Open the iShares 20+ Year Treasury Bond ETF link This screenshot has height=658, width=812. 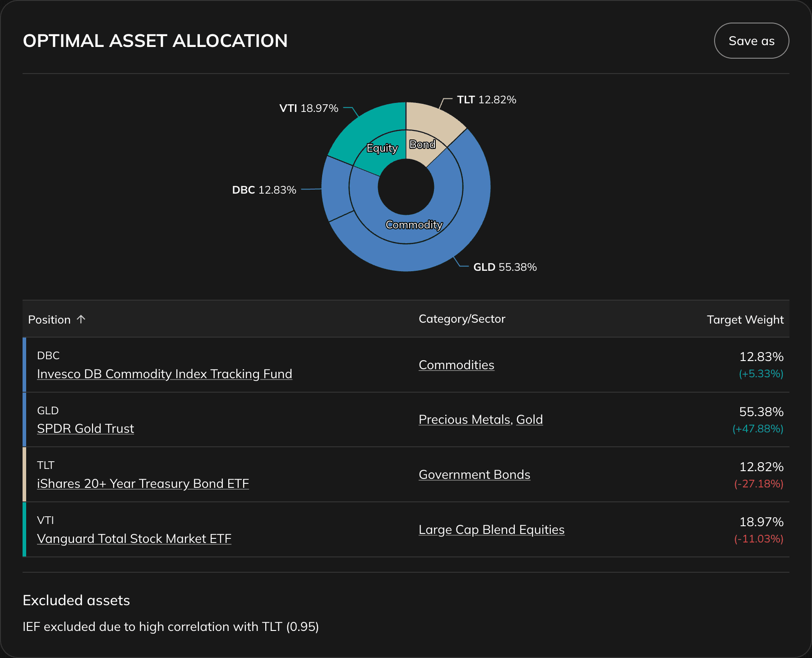point(143,483)
